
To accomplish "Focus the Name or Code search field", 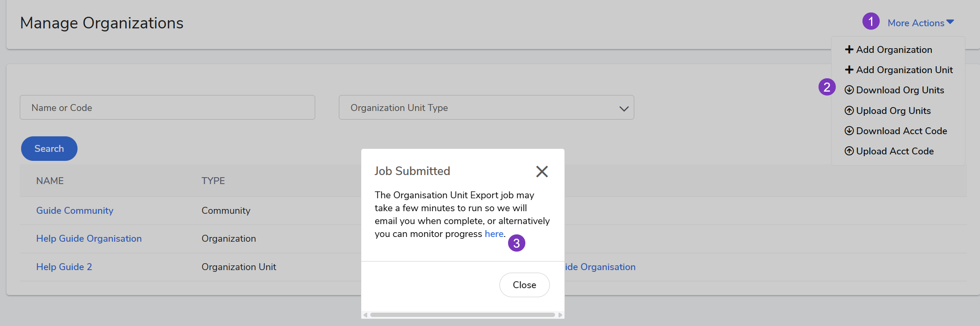I will pos(167,108).
